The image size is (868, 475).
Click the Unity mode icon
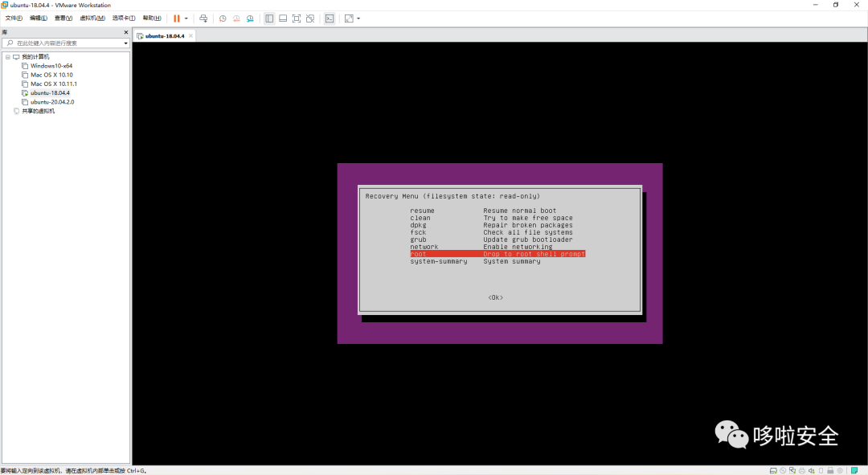310,18
